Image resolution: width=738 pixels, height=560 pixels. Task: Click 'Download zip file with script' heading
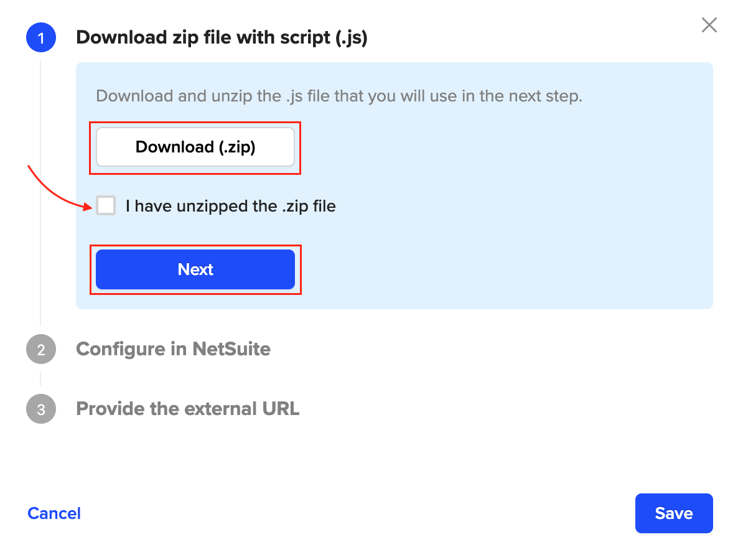pos(222,39)
